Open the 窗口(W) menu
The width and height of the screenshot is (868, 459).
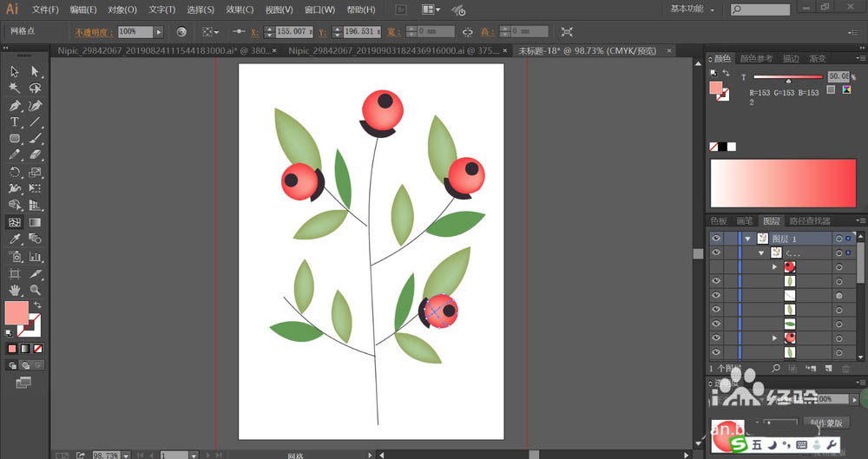(320, 10)
